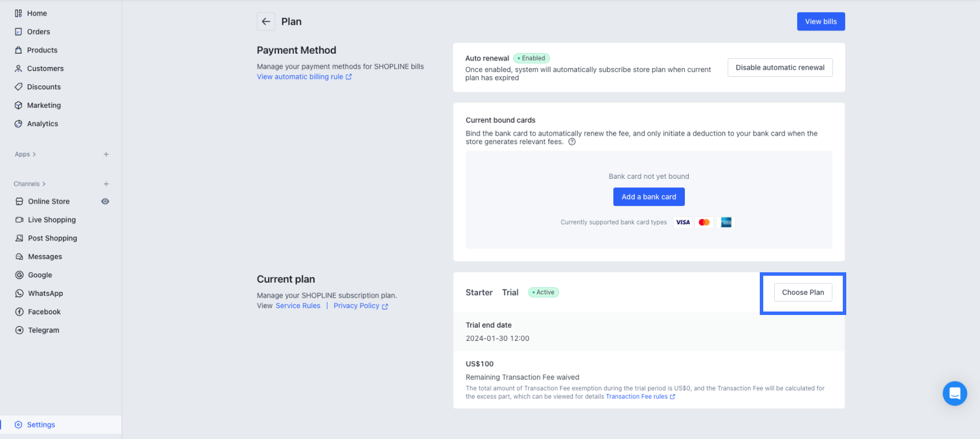Click the 'Current bound cards' heading

[500, 120]
